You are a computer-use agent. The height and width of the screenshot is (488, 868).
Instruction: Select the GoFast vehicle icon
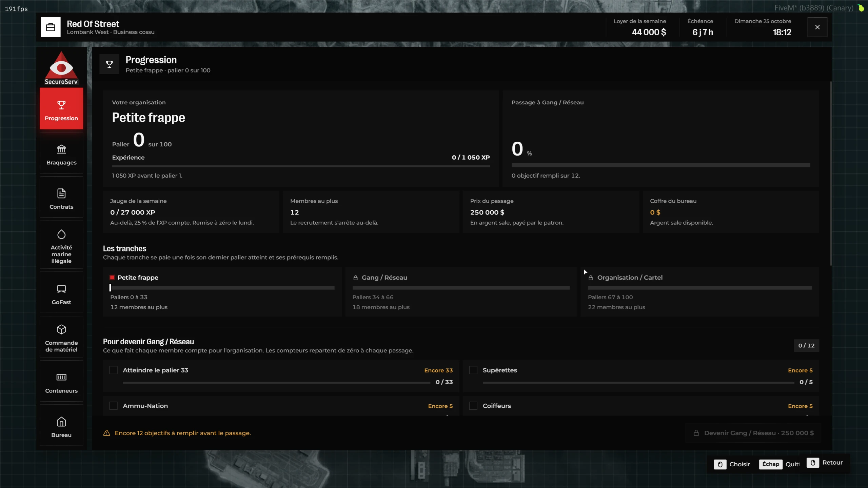point(61,289)
